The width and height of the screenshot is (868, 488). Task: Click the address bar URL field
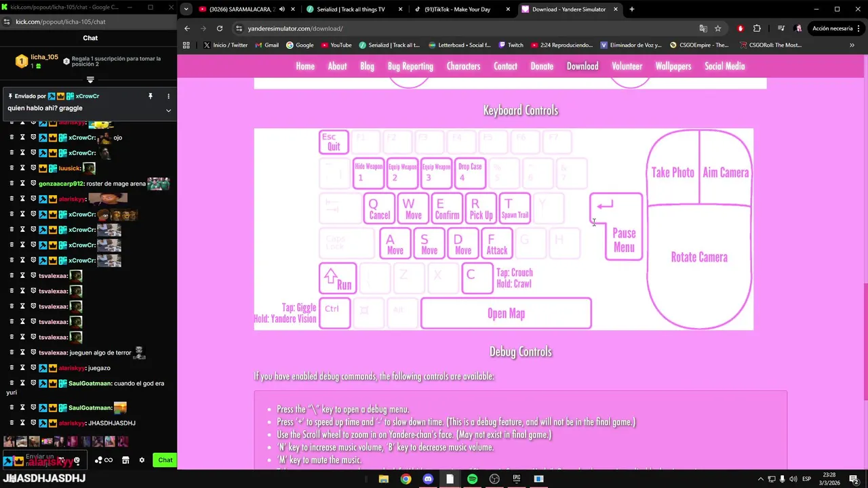(x=468, y=28)
